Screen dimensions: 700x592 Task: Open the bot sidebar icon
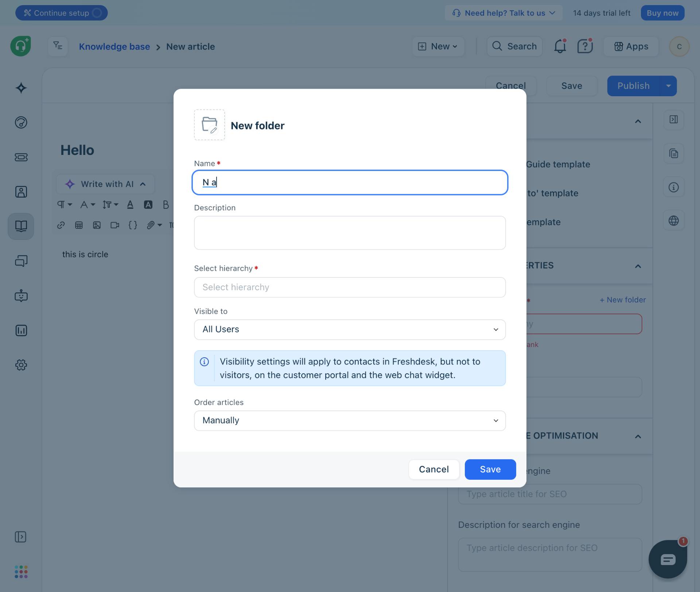(x=21, y=296)
